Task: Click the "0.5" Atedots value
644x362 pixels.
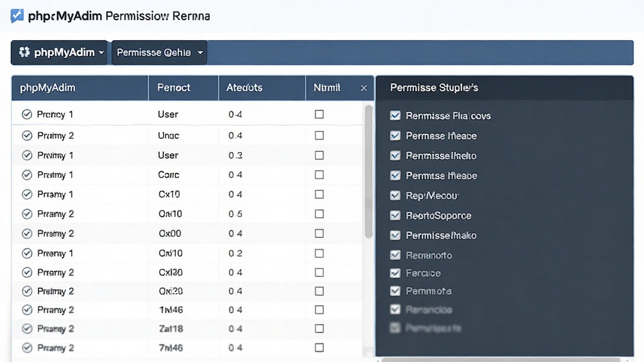Action: 235,214
